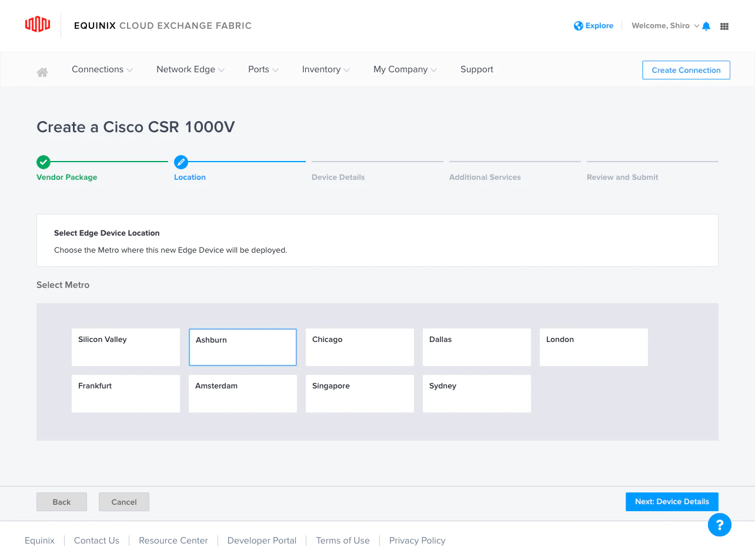Choose the Dallas metro
Image resolution: width=755 pixels, height=560 pixels.
477,347
